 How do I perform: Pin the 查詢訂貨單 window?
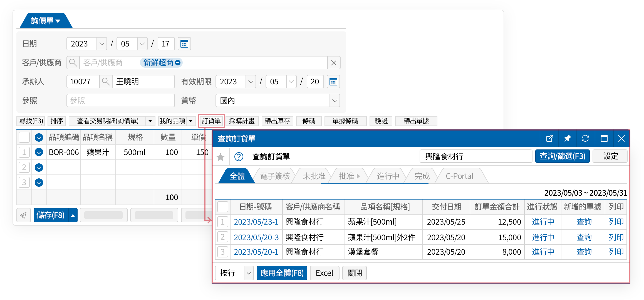[x=567, y=138]
